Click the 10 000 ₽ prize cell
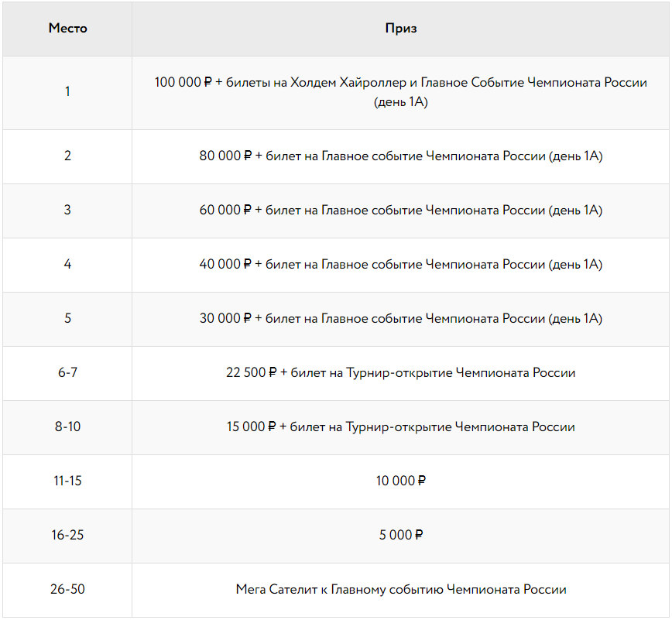 pos(401,481)
